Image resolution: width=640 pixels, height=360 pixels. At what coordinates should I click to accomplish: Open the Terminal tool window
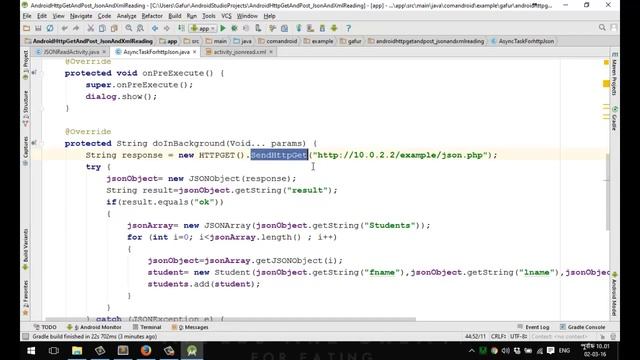(x=147, y=327)
